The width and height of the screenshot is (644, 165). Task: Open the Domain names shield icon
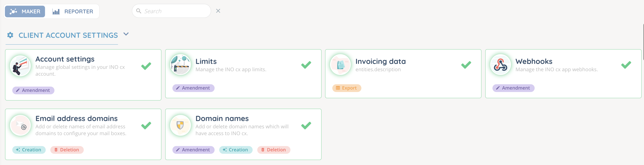180,125
